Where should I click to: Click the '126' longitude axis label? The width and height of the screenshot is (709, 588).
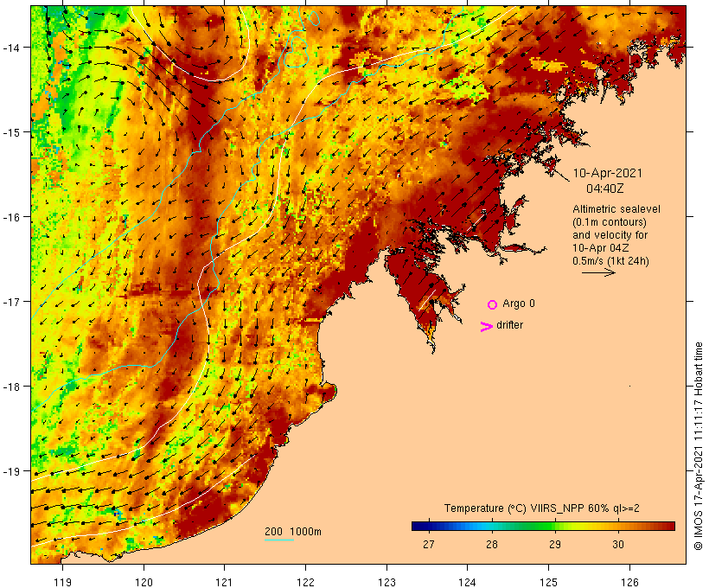[x=629, y=582]
